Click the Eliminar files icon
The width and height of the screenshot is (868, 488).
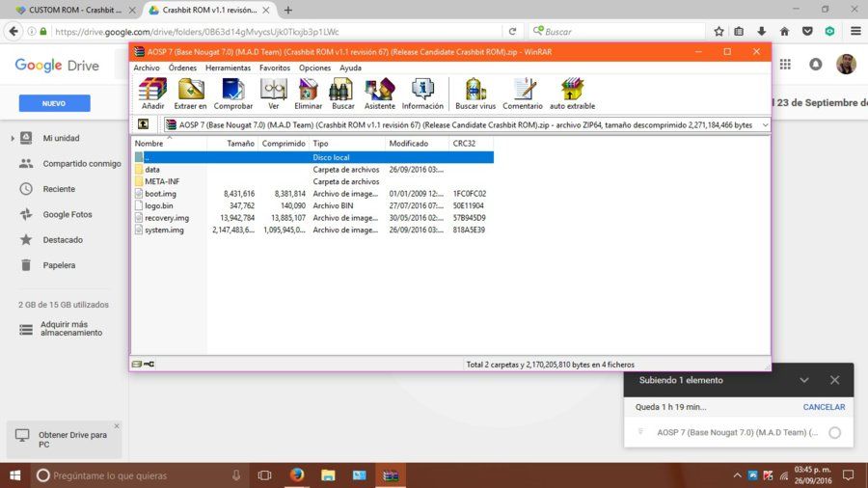click(309, 94)
